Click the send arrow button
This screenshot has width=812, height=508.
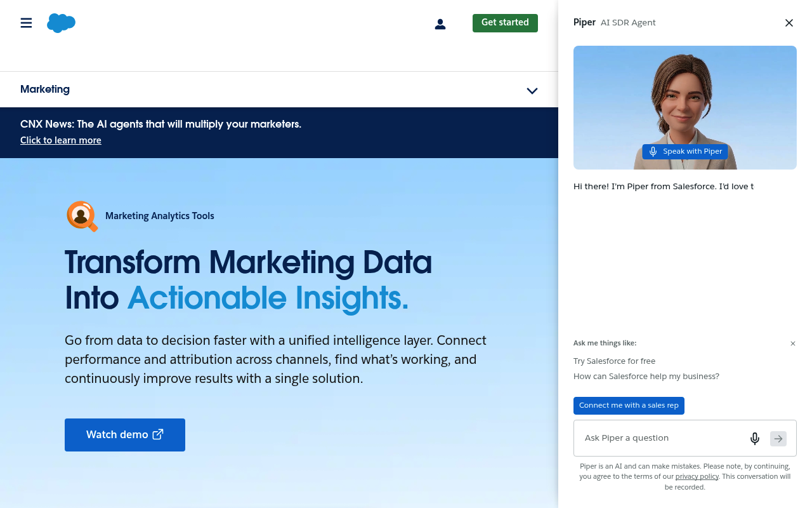tap(778, 438)
